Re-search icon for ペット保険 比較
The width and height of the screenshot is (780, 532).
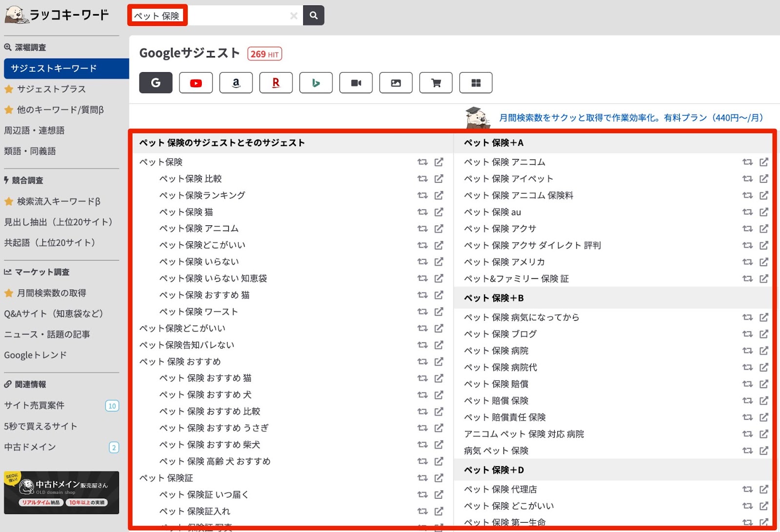(422, 178)
